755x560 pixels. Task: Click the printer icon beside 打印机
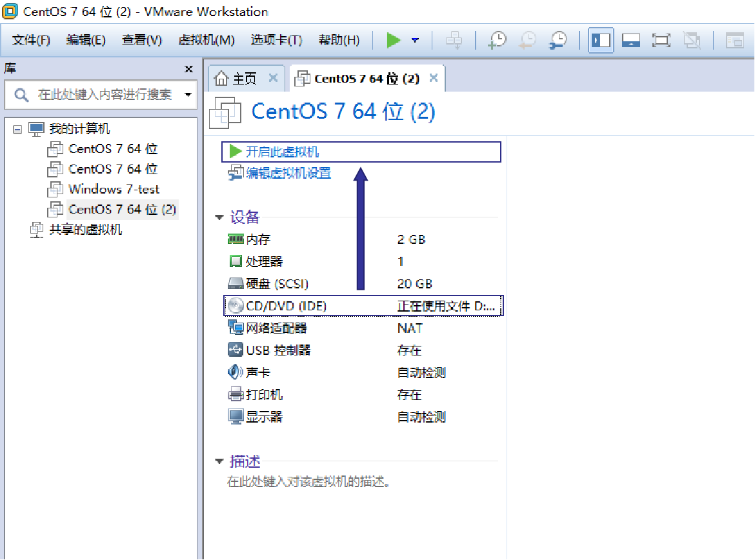[x=236, y=394]
